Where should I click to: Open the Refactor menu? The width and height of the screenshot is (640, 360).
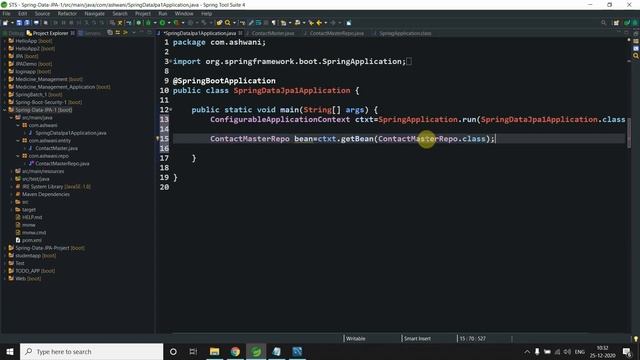point(67,13)
